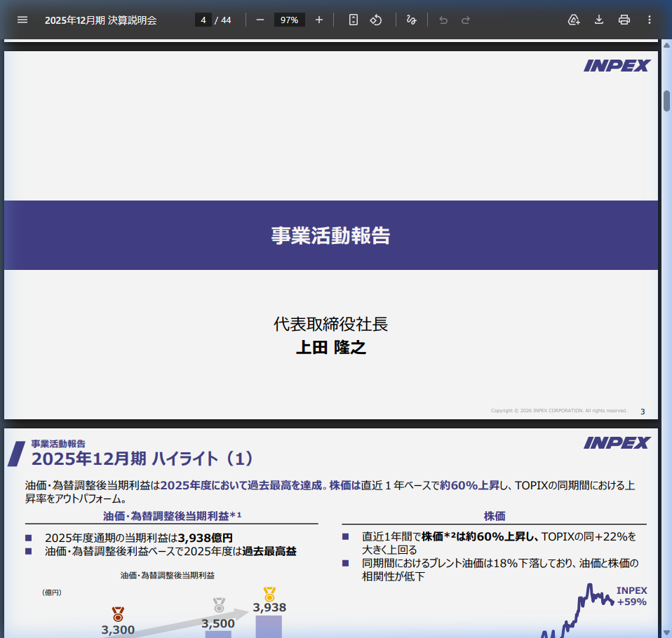Click the scrollbar up arrow
Screen dimensions: 672x638
click(x=667, y=45)
